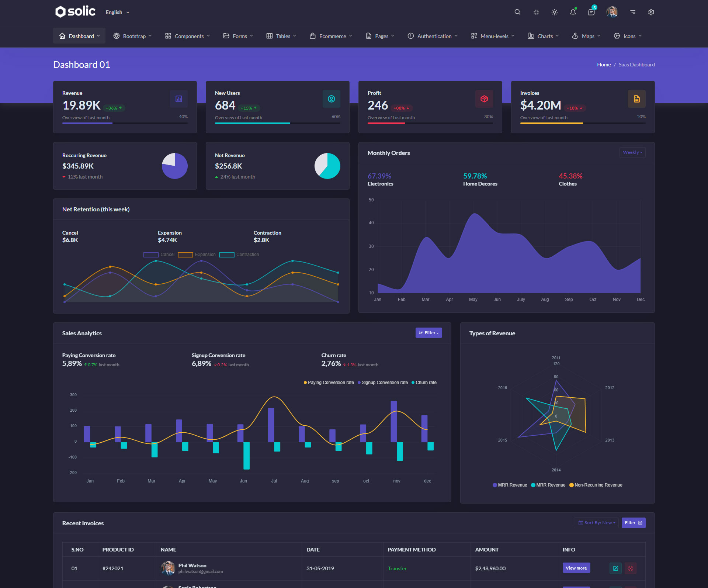Open messages icon with badge 3

pos(591,12)
